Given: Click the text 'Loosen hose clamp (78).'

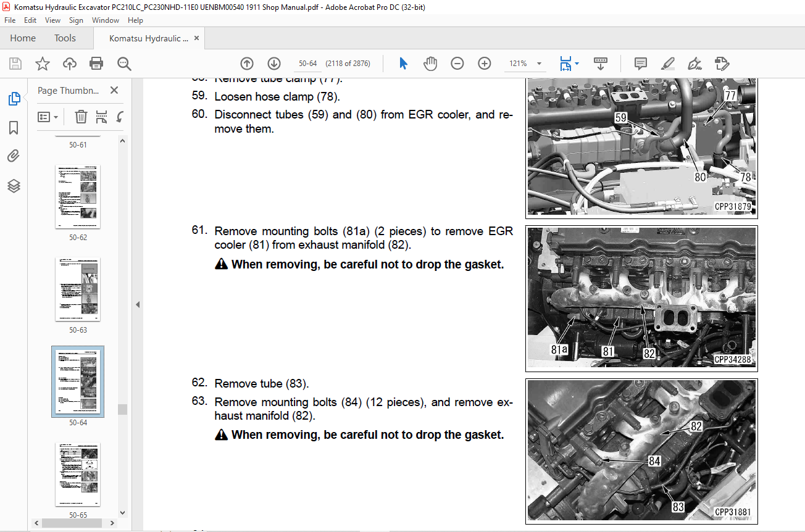Looking at the screenshot, I should point(277,97).
